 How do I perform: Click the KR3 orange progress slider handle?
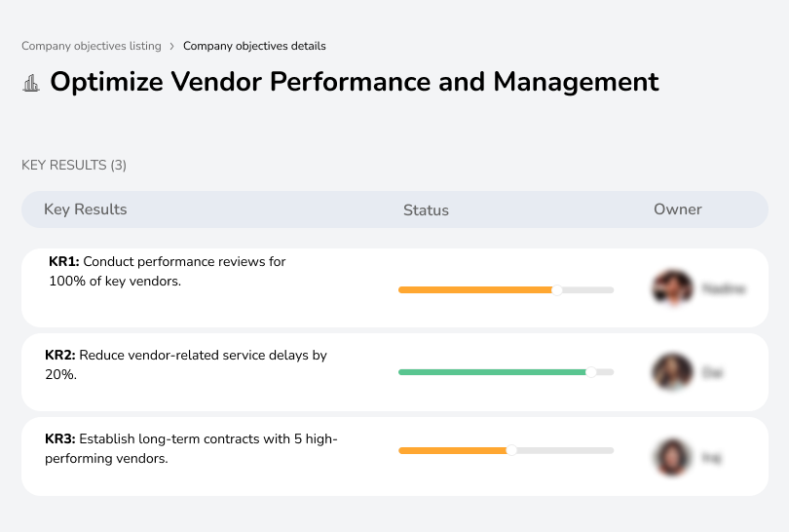(511, 450)
